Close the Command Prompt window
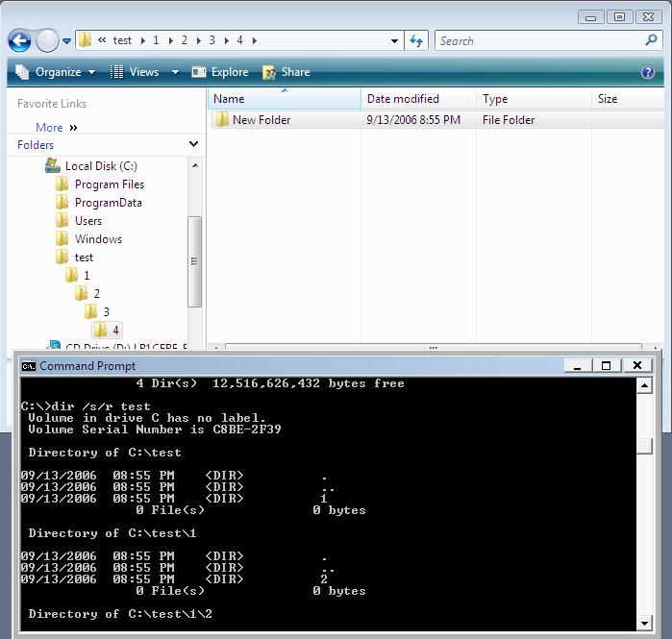672x639 pixels. click(x=637, y=366)
